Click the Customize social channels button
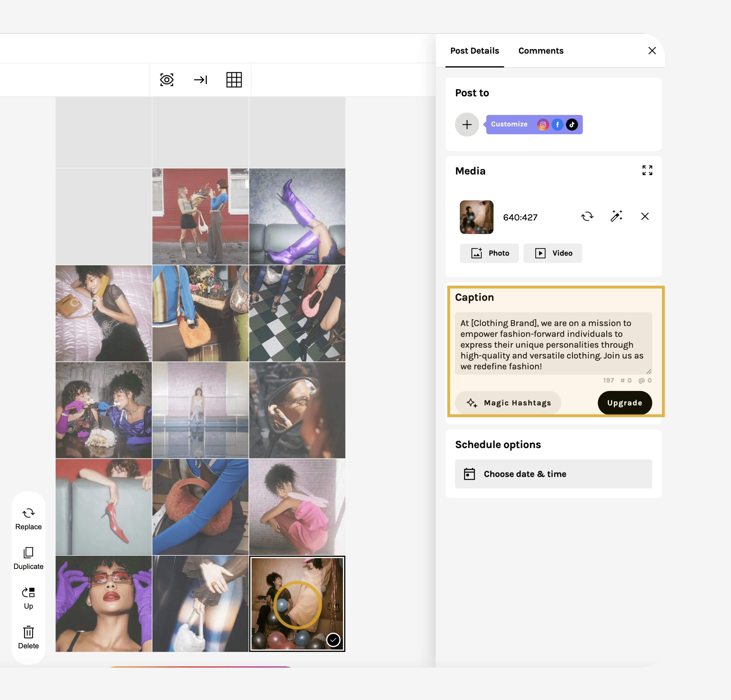Viewport: 731px width, 700px height. click(x=509, y=124)
